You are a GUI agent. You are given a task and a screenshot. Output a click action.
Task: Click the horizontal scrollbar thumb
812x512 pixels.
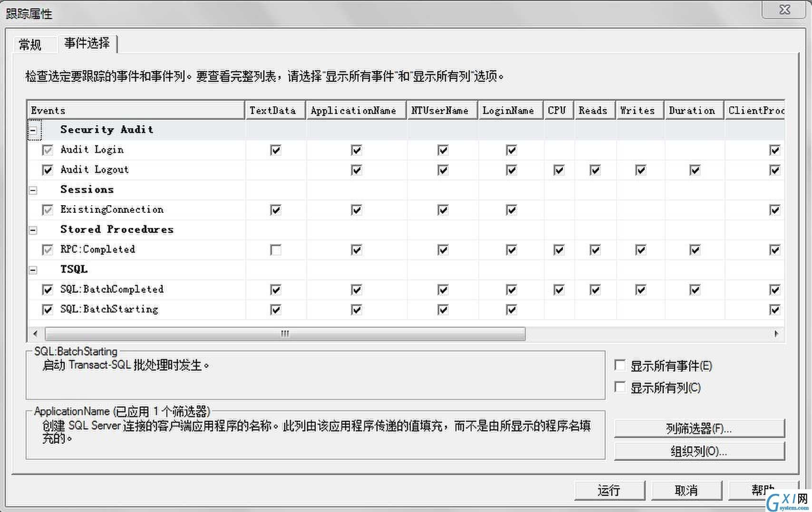click(x=285, y=334)
